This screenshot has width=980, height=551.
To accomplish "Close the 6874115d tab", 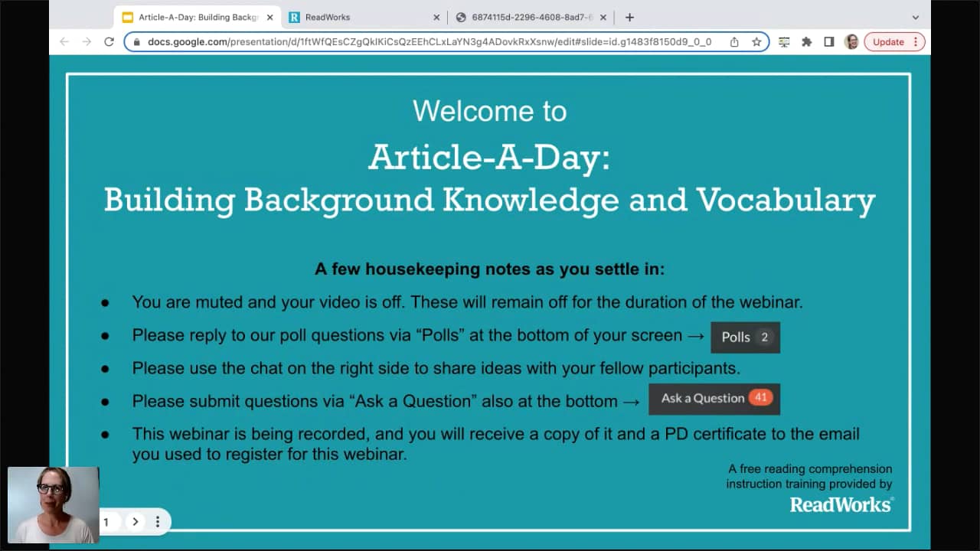I will (x=603, y=17).
